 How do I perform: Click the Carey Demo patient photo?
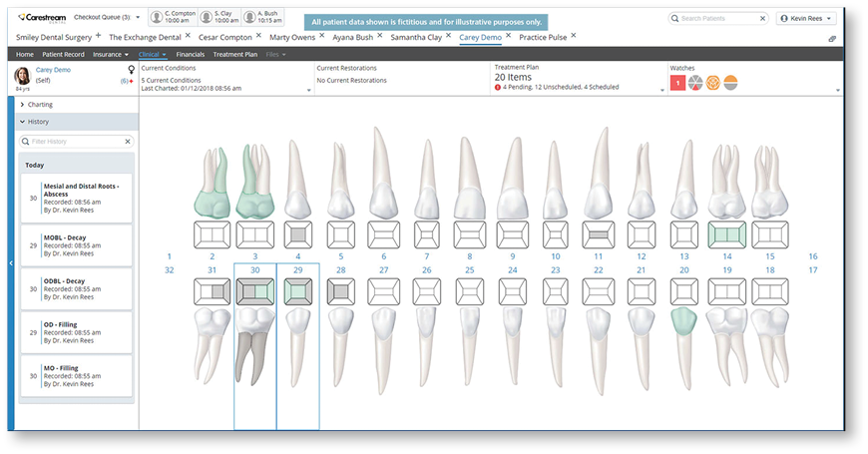click(22, 76)
